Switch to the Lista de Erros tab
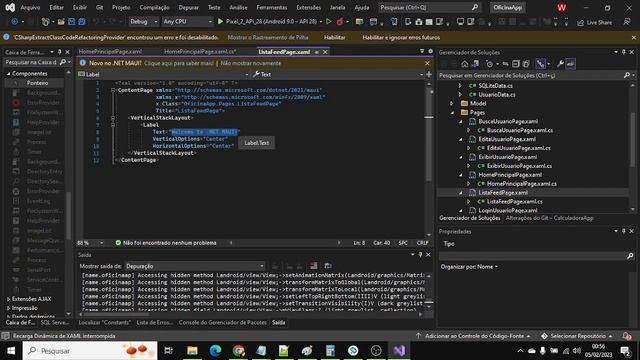Image resolution: width=640 pixels, height=360 pixels. 154,323
